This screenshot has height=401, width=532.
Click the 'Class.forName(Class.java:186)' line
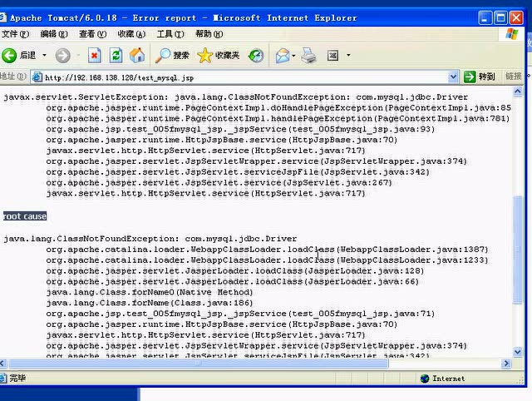(x=150, y=303)
